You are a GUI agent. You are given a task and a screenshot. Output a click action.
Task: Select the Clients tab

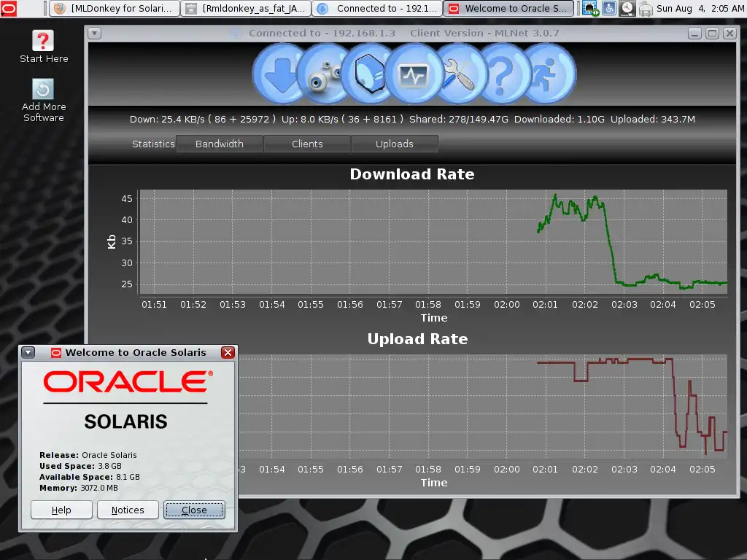coord(307,144)
